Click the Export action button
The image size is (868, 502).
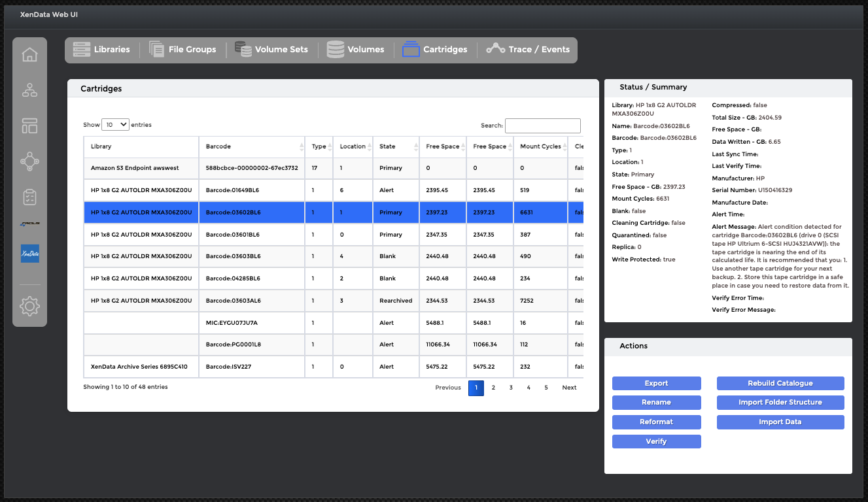click(x=657, y=384)
